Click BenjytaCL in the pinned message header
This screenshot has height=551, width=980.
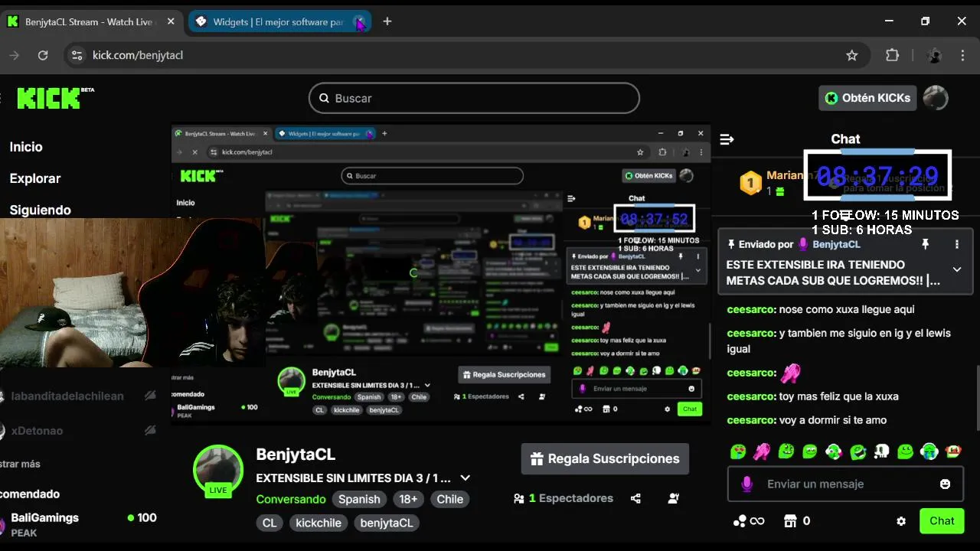coord(836,244)
